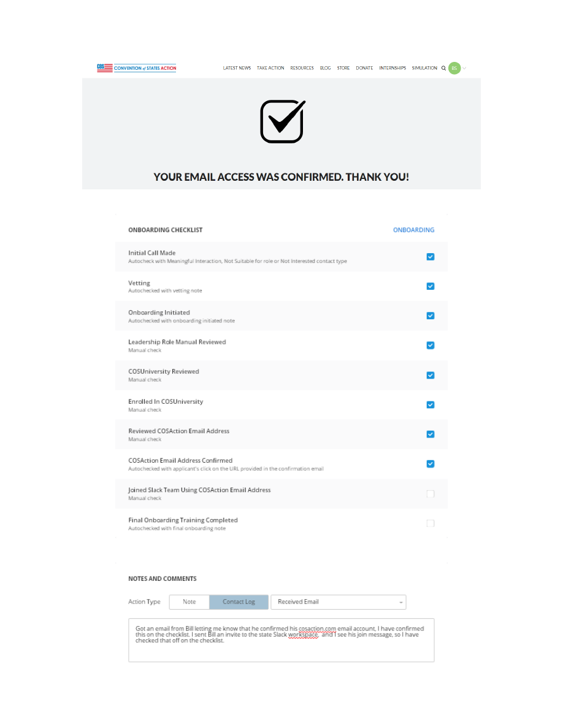This screenshot has width=563, height=728.
Task: Go to the Resources menu
Action: (x=302, y=68)
